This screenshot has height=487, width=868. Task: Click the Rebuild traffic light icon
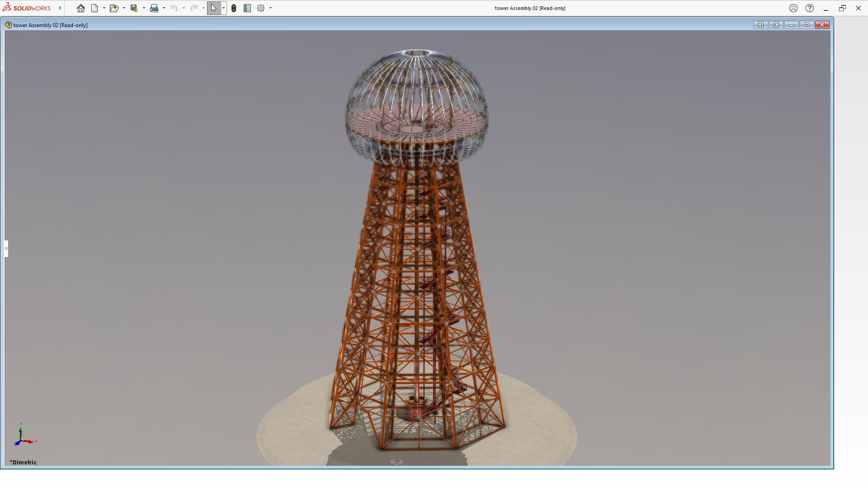(234, 8)
